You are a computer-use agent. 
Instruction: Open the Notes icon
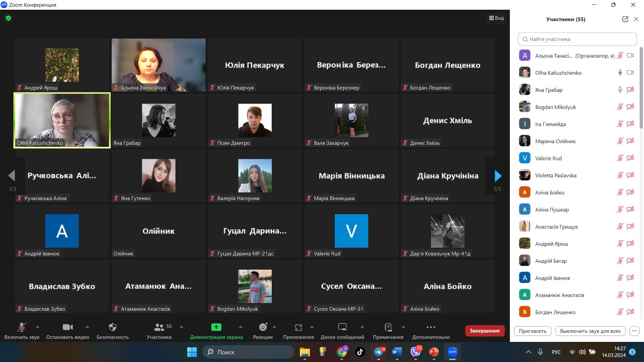click(388, 327)
